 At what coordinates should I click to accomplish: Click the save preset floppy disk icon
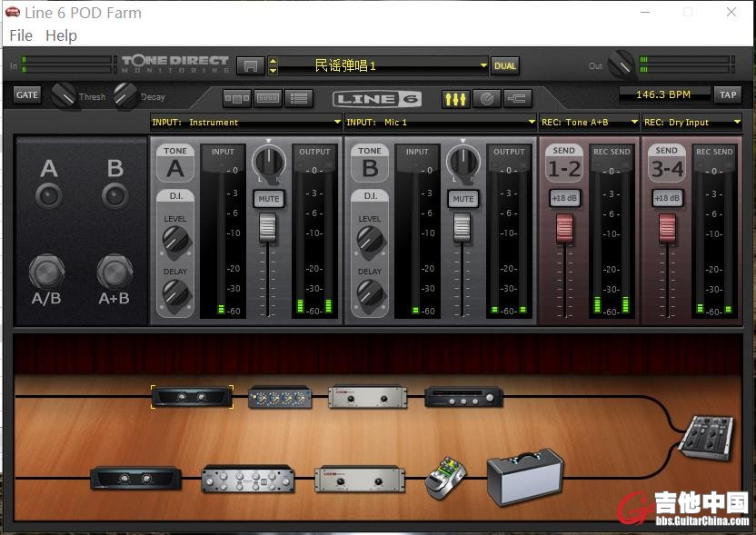(251, 65)
